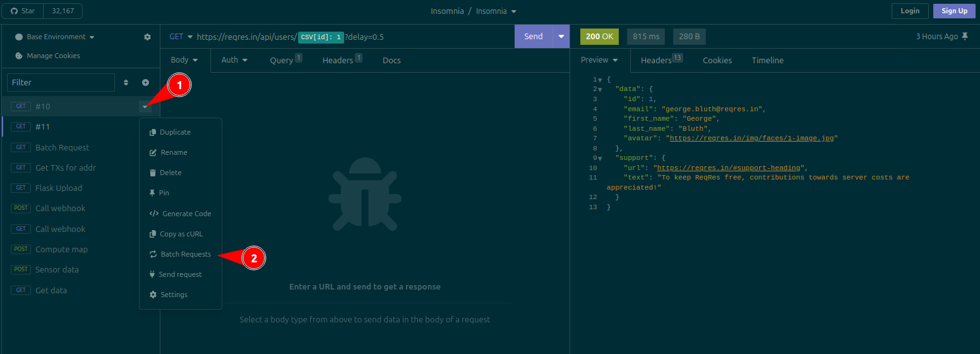
Task: Switch to response Headers tab
Action: point(662,60)
